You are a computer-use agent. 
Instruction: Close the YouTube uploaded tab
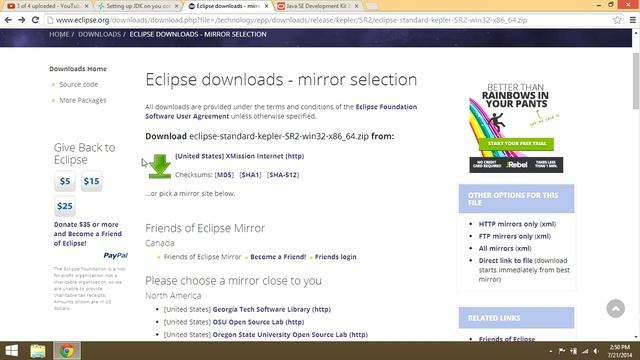point(86,6)
